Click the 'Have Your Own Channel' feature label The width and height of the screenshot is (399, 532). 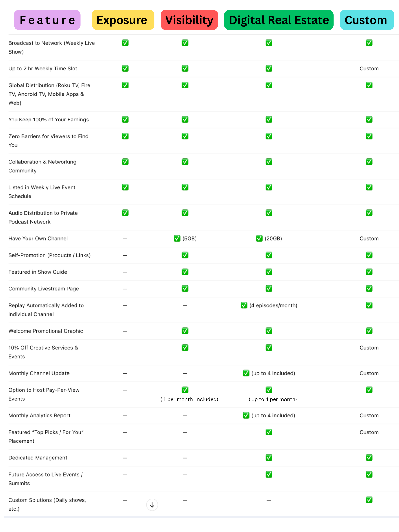click(x=38, y=238)
